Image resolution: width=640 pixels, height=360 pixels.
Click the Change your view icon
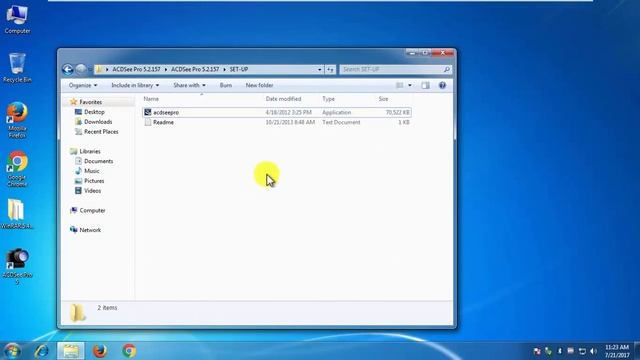[400, 85]
